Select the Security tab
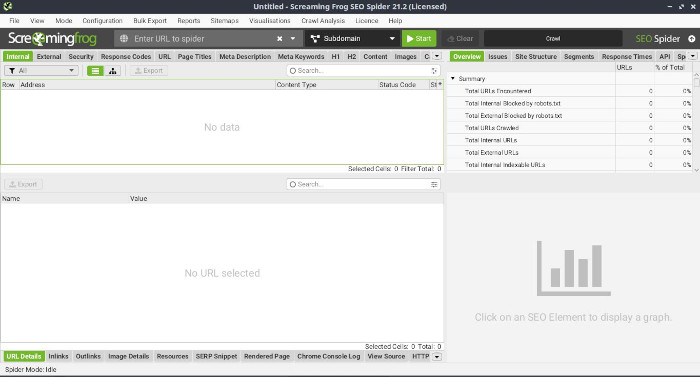This screenshot has width=700, height=377. pos(81,56)
